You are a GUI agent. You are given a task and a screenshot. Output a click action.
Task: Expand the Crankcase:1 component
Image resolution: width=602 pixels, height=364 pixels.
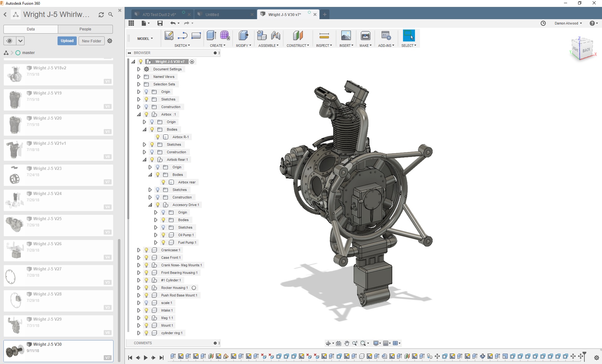coord(139,250)
